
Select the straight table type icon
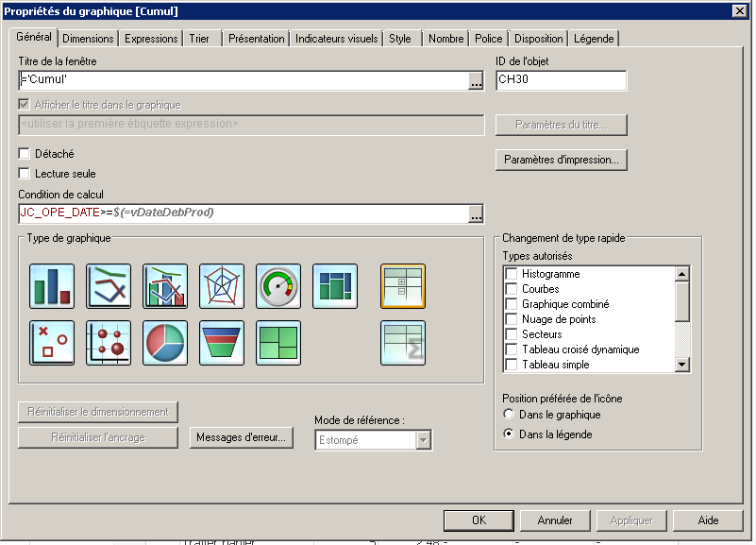[403, 343]
